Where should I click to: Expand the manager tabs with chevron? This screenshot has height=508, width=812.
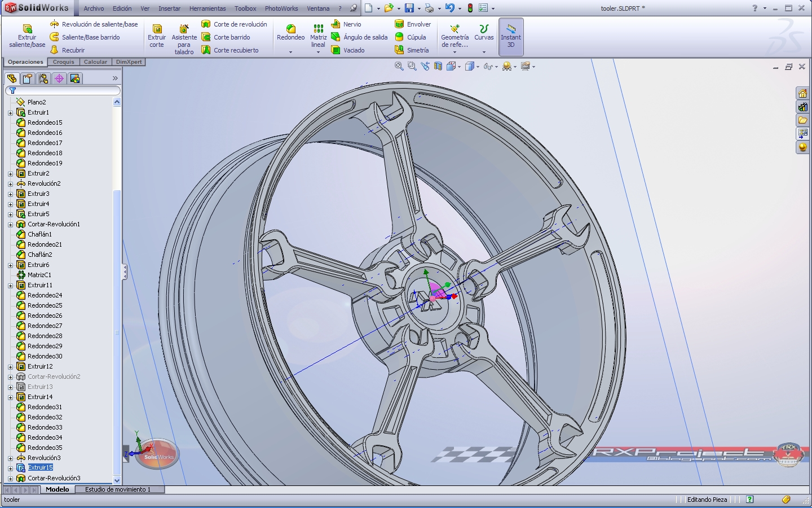tap(115, 78)
